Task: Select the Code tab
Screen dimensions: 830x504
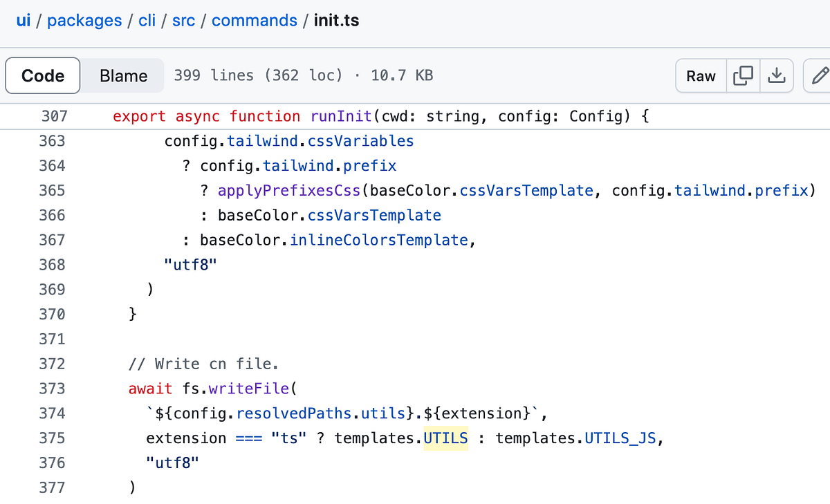Action: pos(42,76)
